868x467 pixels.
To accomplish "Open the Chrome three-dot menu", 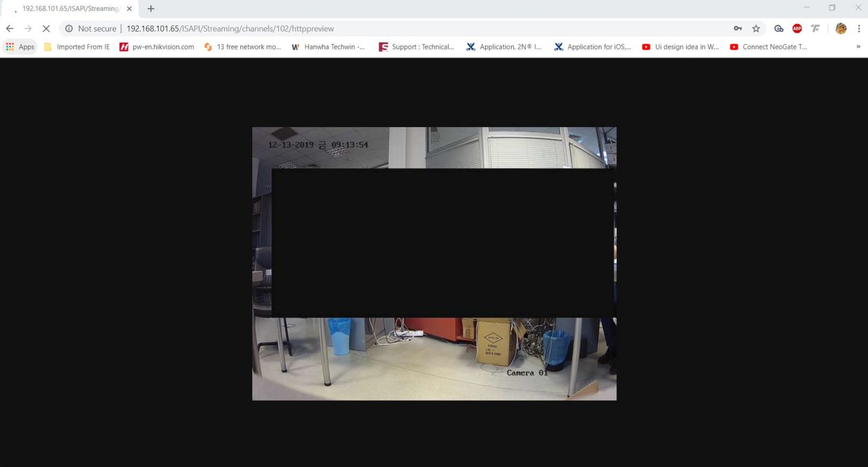I will tap(859, 29).
